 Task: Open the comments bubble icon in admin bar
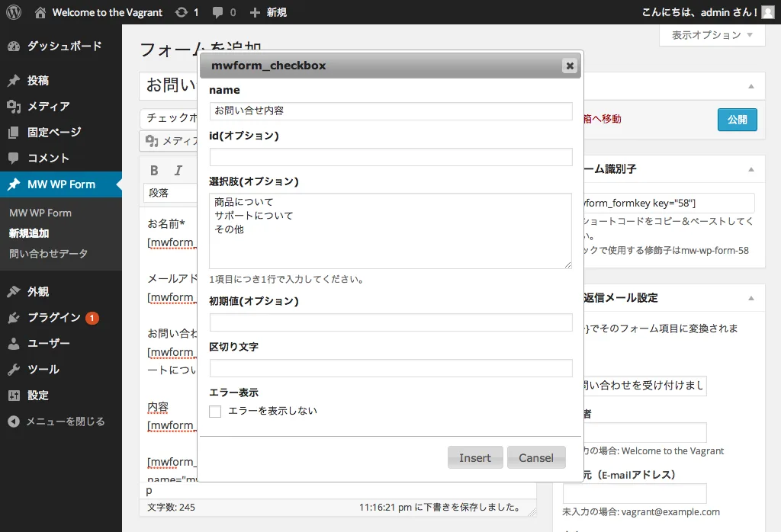pos(217,12)
